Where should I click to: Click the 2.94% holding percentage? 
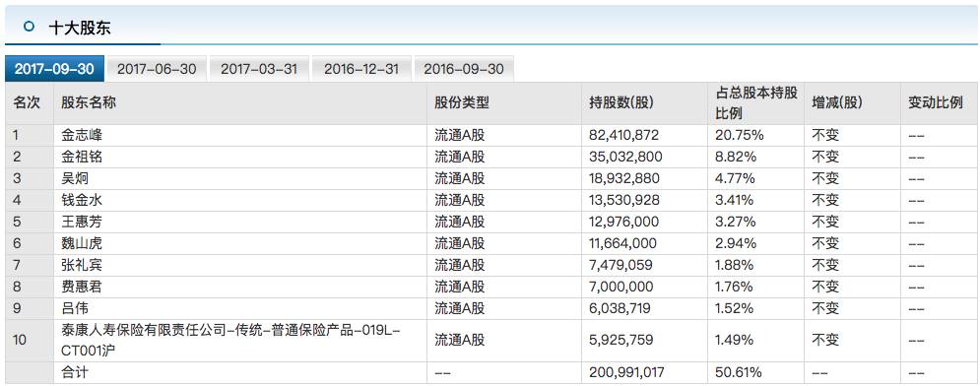point(735,243)
